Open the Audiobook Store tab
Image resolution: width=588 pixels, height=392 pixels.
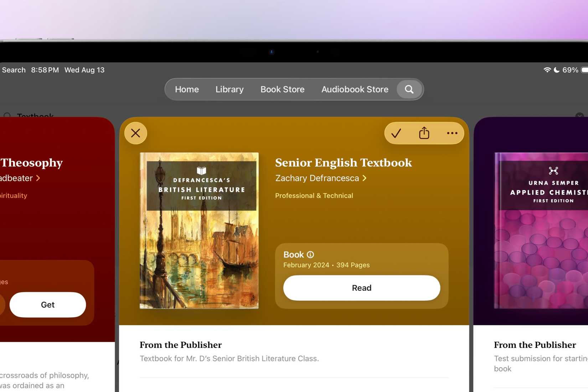[354, 89]
